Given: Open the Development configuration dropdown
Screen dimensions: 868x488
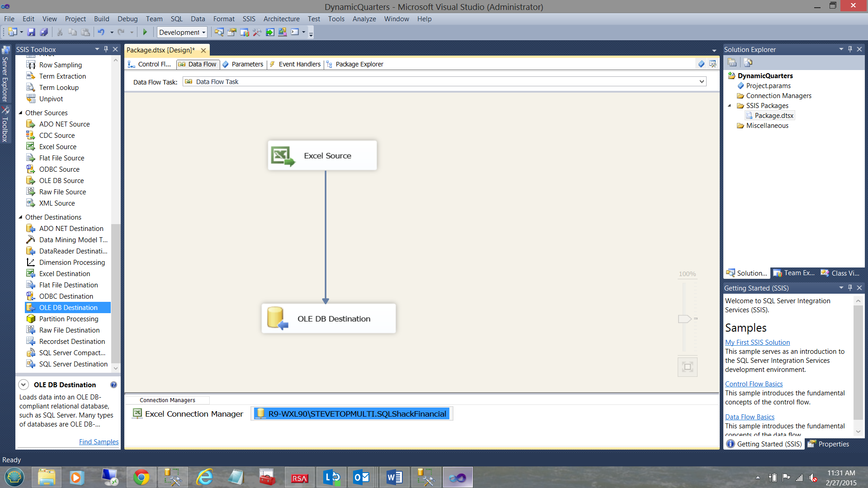Looking at the screenshot, I should pos(204,33).
